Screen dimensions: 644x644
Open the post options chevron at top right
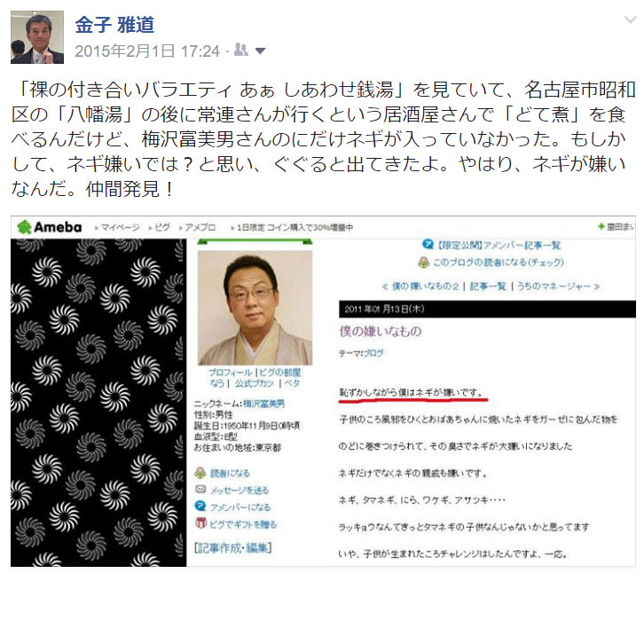630,20
